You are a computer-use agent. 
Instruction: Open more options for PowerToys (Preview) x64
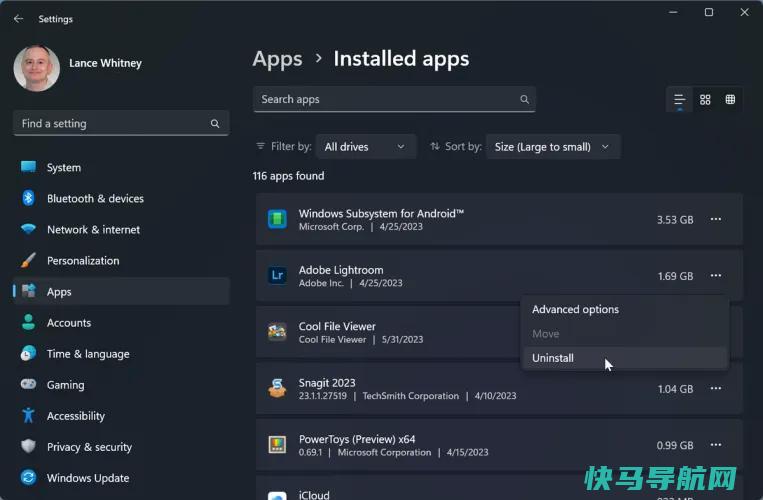click(x=715, y=445)
